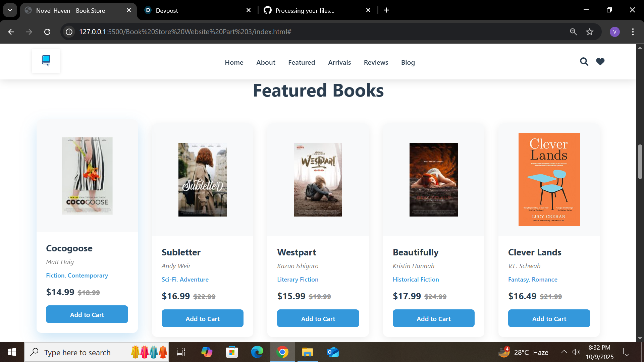The width and height of the screenshot is (644, 362).
Task: Click the page vertical scrollbar thumb
Action: pyautogui.click(x=640, y=162)
